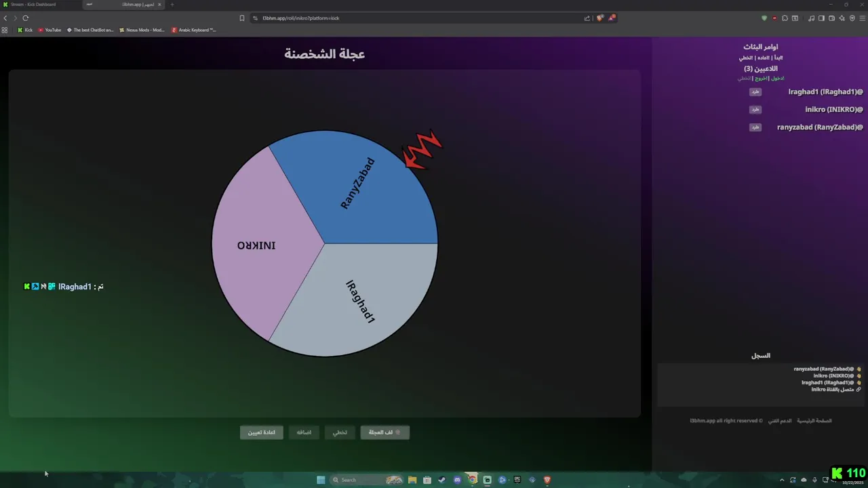Open the Kick bookmark

(25, 30)
